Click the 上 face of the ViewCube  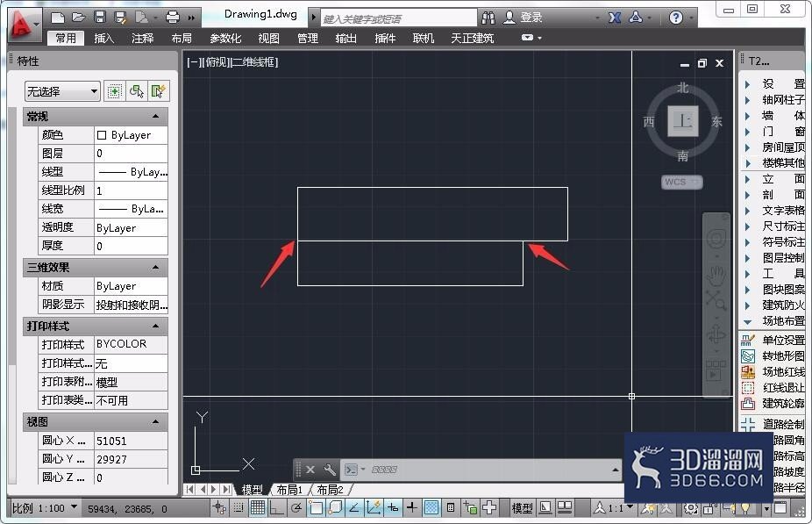coord(682,121)
